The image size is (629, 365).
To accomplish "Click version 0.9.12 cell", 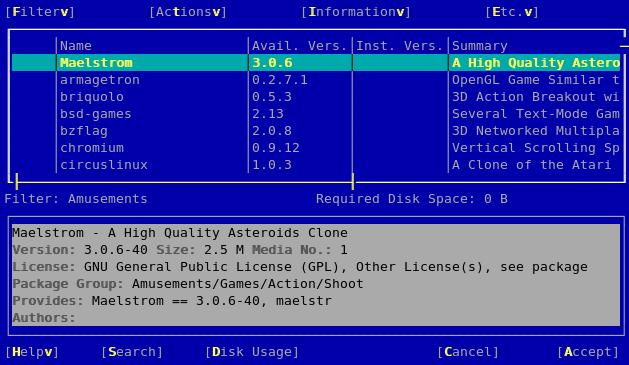I will tap(276, 148).
